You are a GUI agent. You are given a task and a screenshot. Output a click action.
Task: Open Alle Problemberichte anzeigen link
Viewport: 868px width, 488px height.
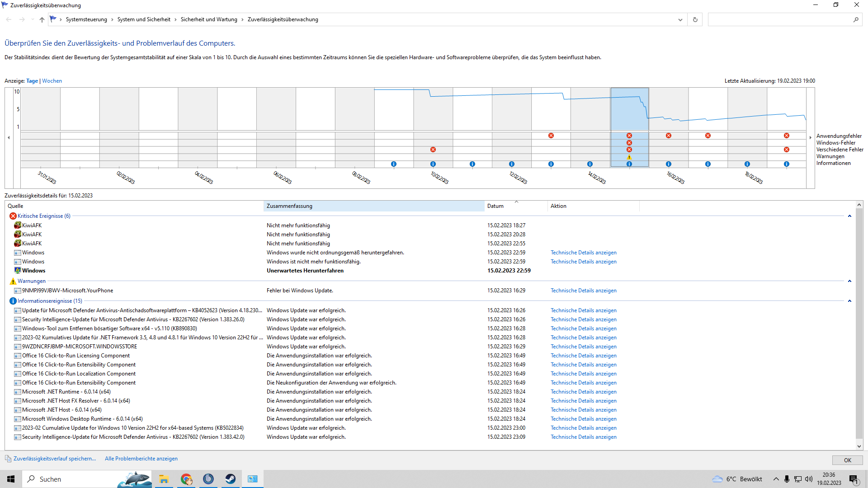coord(141,459)
